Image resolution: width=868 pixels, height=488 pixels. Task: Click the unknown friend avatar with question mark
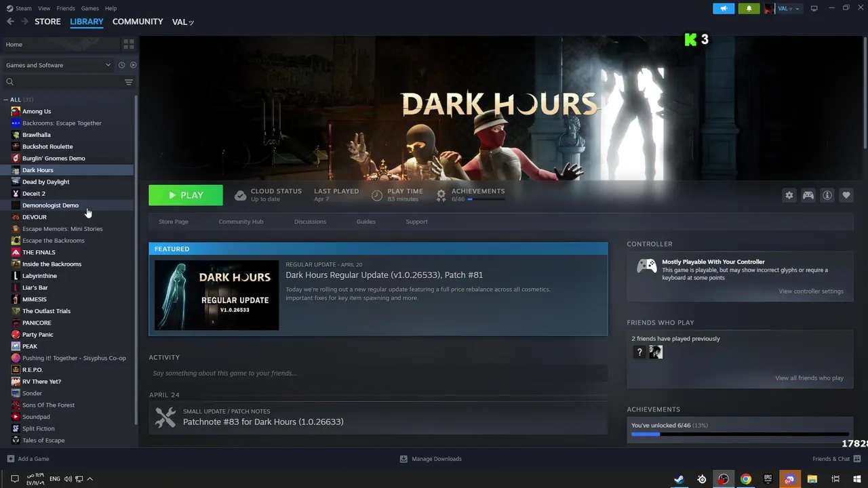(639, 352)
